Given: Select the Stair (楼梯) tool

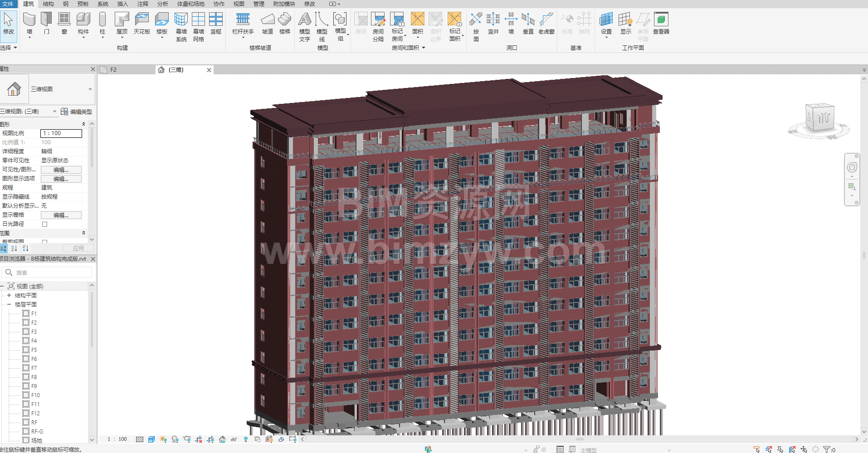Looking at the screenshot, I should click(285, 24).
